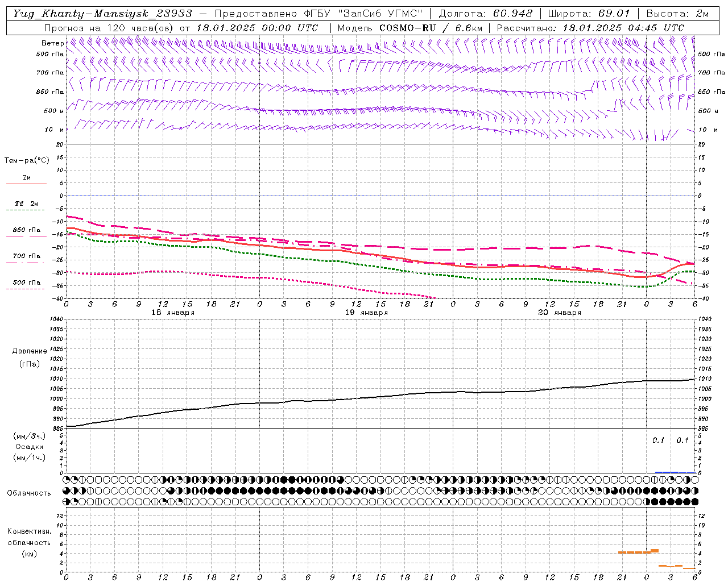Click the Модель COSMO-RU / 6.6км label

[x=409, y=28]
